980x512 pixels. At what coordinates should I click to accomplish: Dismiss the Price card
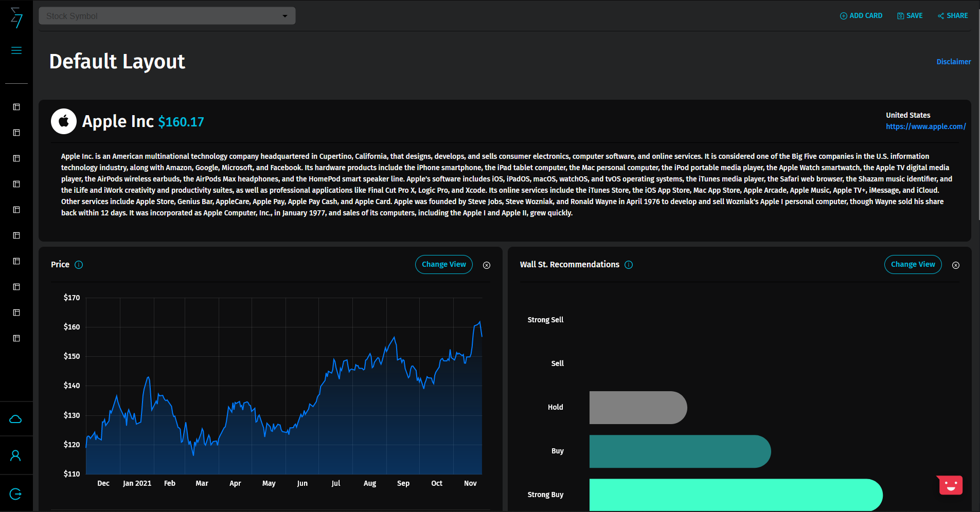coord(487,265)
